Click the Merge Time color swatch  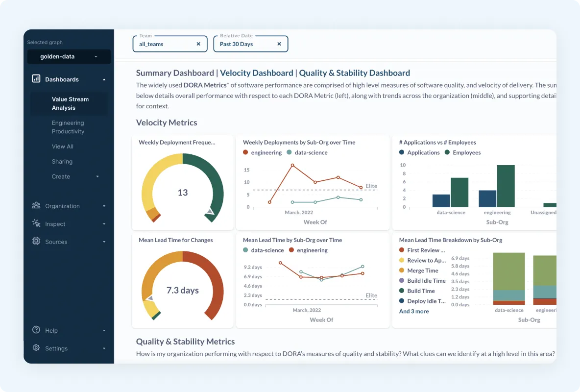tap(403, 270)
